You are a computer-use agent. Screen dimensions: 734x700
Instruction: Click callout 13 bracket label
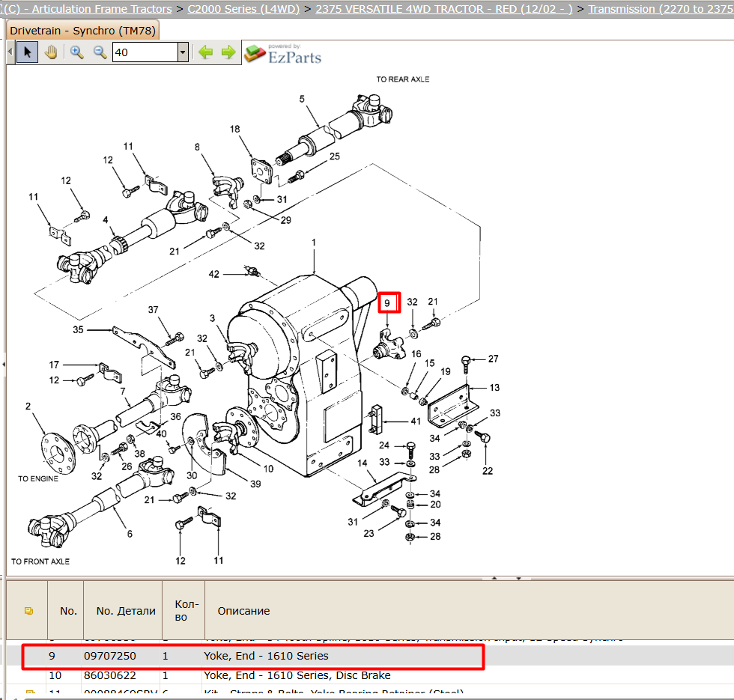(495, 388)
